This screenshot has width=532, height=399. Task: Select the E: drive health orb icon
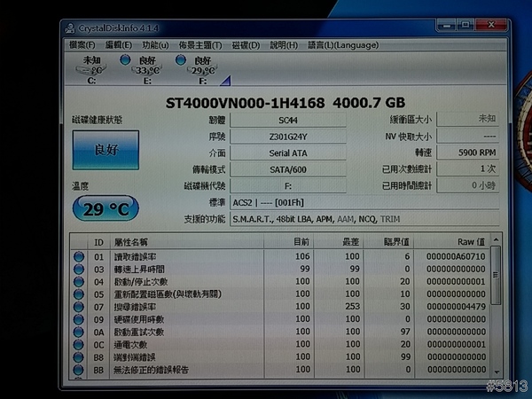133,60
